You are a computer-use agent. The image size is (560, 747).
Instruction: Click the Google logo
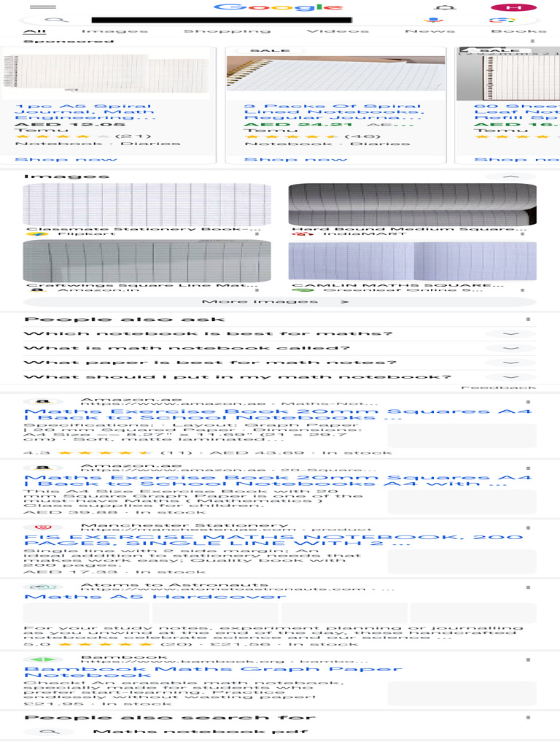pos(279,7)
